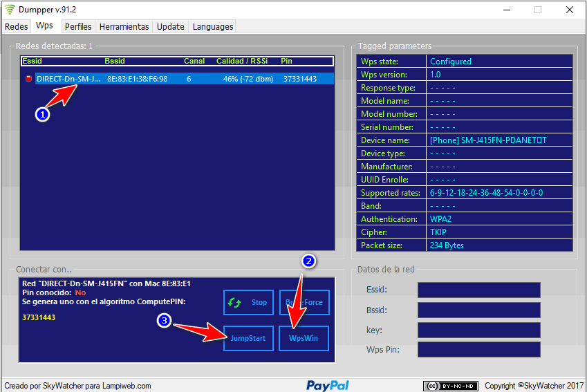Click the Device name value [Phone] SM-J415FN-PDANET
Screen dimensions: 587x392
488,140
